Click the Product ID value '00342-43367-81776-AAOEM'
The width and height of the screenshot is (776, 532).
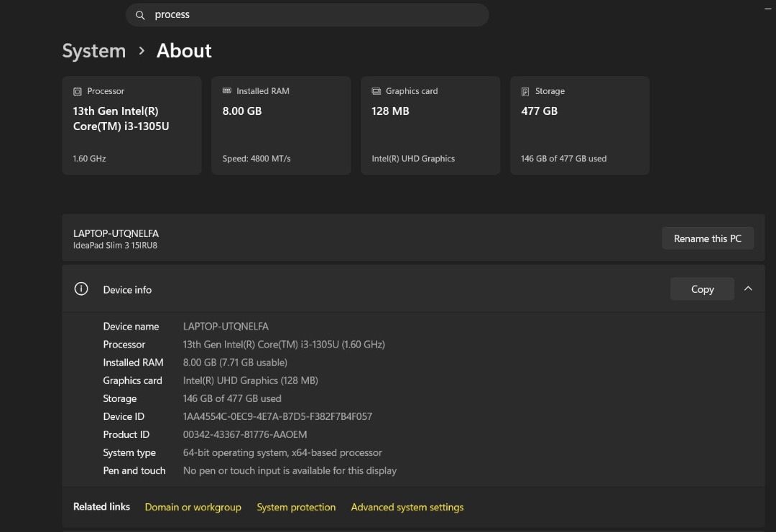[x=245, y=434]
